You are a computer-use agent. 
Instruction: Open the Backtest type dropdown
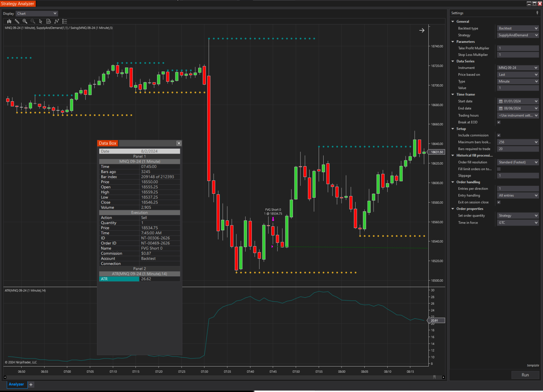[x=518, y=28]
